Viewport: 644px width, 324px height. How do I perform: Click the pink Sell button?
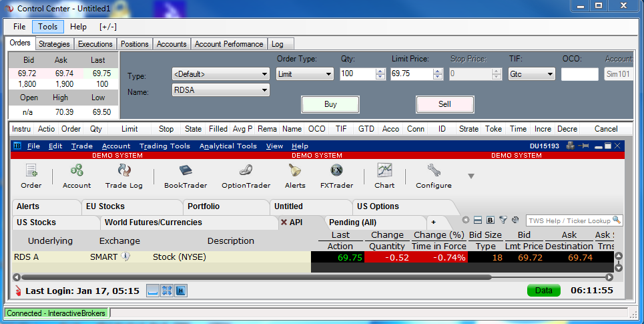tap(445, 104)
